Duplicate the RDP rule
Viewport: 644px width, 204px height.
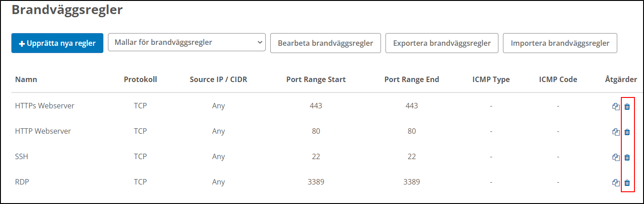(616, 183)
